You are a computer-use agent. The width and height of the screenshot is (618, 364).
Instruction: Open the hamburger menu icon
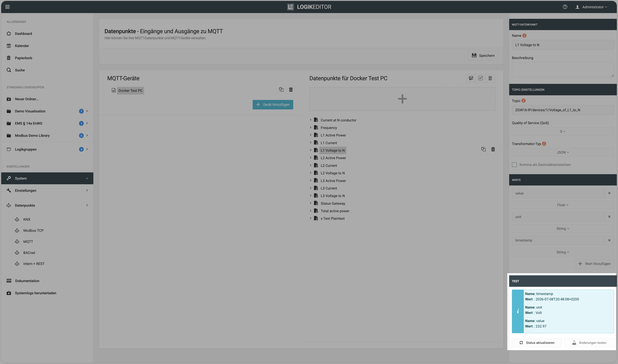[x=7, y=7]
